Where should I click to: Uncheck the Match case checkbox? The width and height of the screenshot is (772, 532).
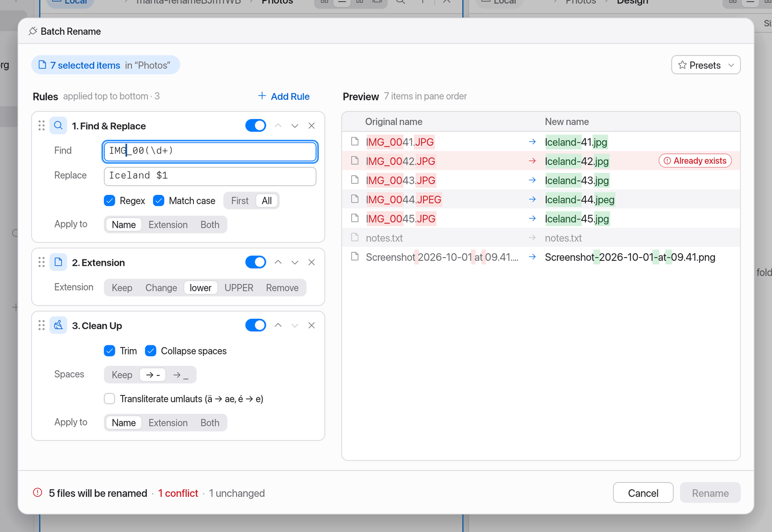159,201
